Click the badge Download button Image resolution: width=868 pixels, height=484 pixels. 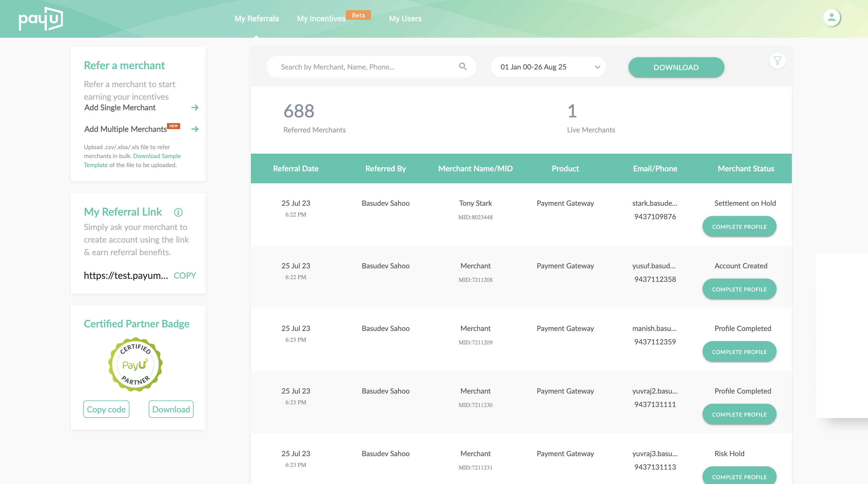[x=171, y=409]
